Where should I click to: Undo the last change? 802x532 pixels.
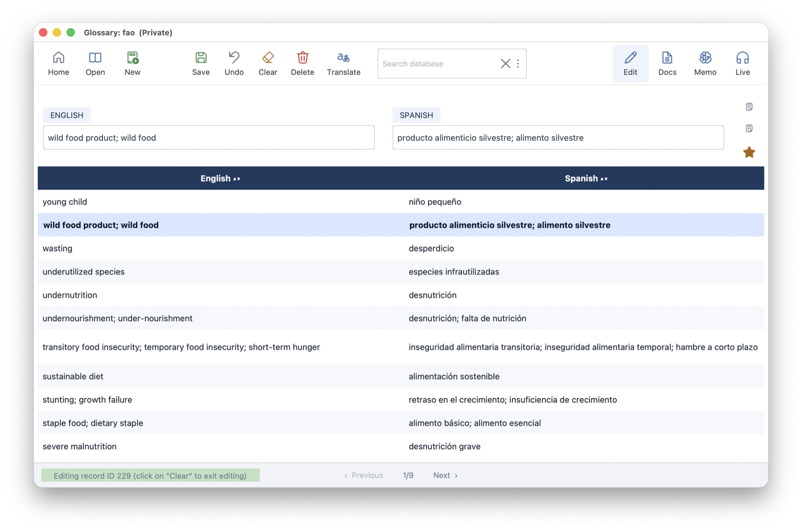pos(234,64)
